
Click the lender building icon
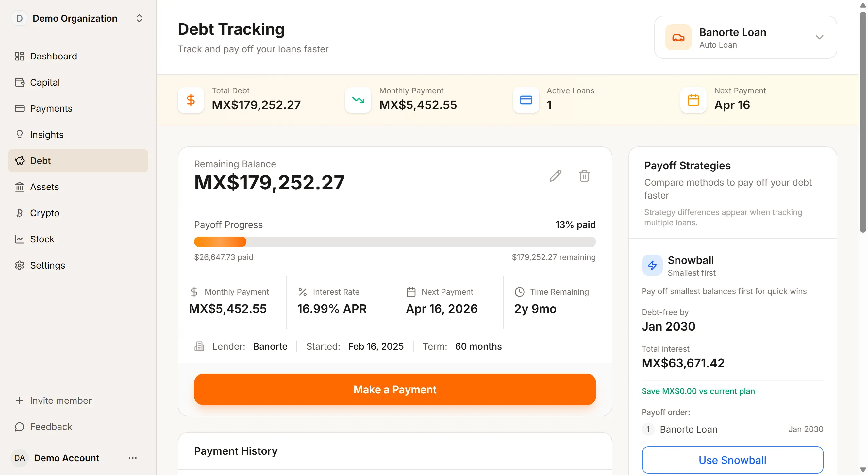coord(199,346)
